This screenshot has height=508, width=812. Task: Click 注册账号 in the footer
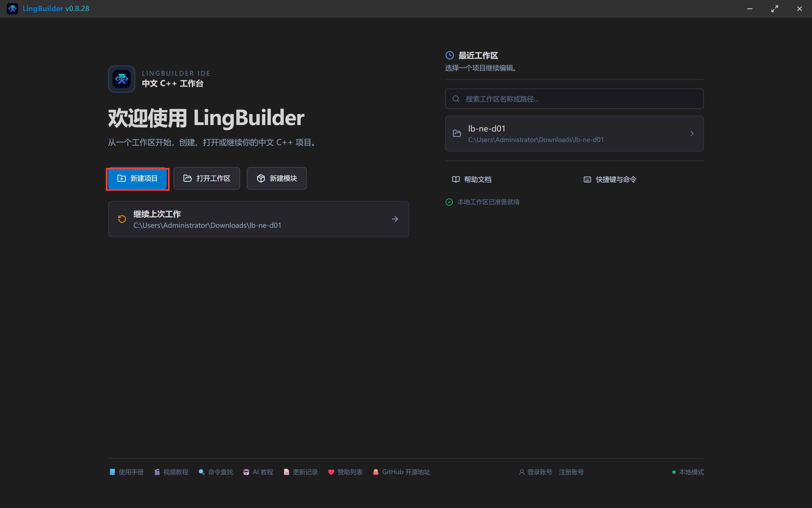pyautogui.click(x=571, y=472)
